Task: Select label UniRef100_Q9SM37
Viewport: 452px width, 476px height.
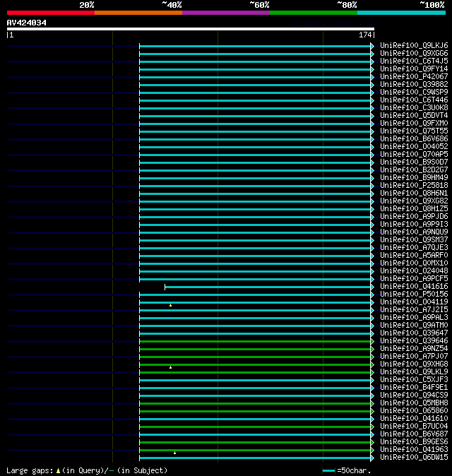Action: point(414,240)
